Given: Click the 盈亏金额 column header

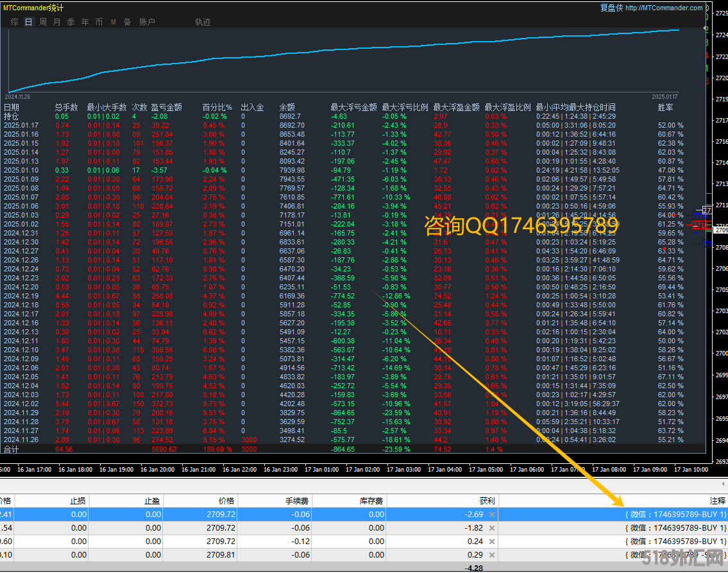Looking at the screenshot, I should [x=167, y=107].
